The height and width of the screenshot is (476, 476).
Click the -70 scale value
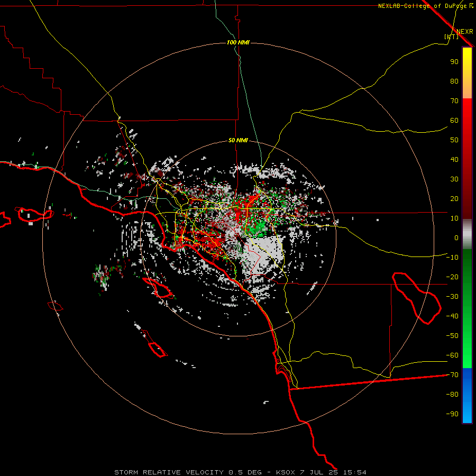coord(452,374)
